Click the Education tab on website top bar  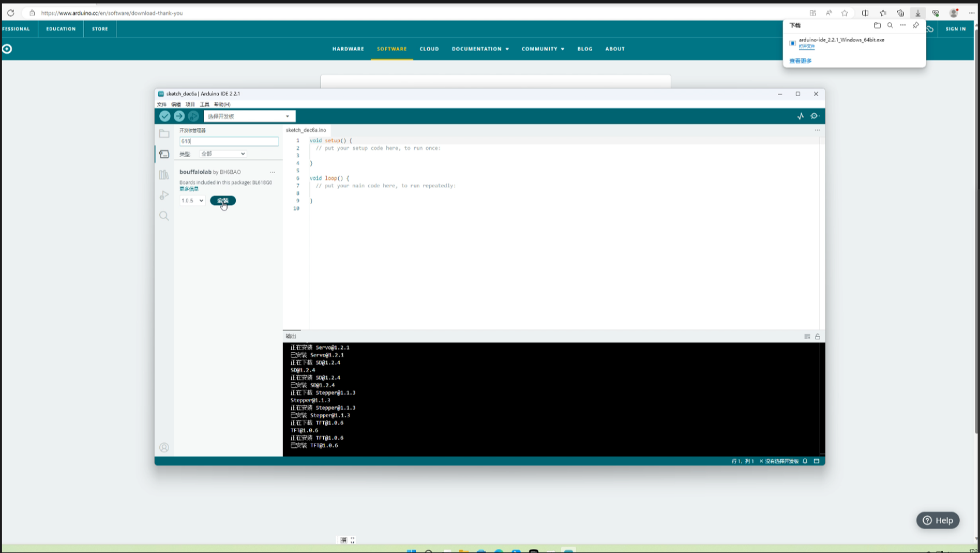coord(61,29)
